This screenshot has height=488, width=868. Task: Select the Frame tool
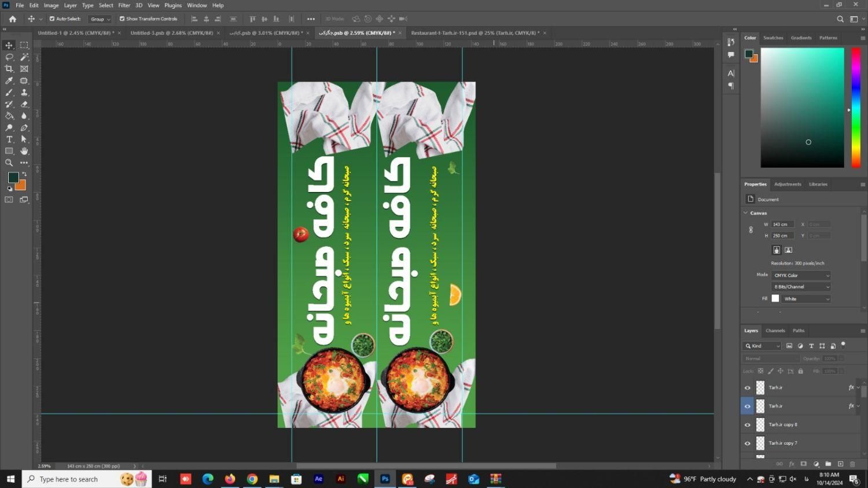[24, 69]
